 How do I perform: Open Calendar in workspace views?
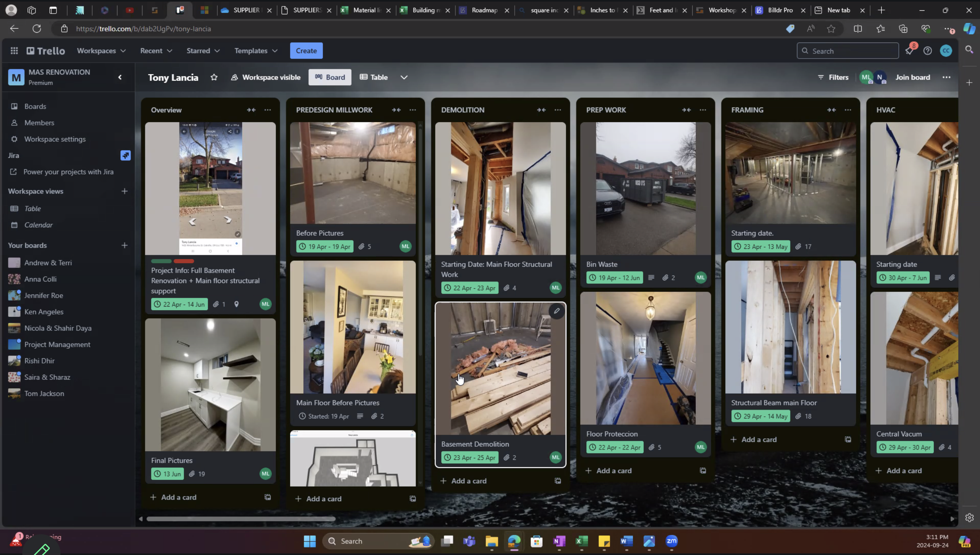pos(38,225)
